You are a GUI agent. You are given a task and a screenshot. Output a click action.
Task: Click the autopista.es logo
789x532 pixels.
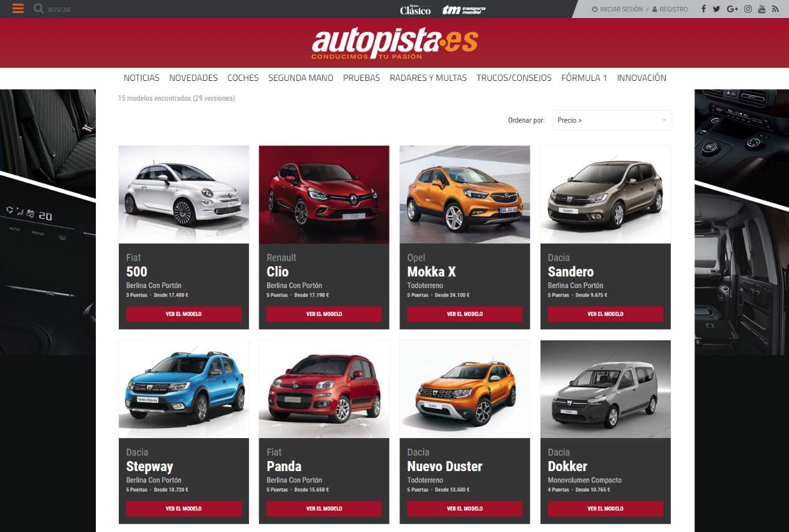(x=395, y=43)
